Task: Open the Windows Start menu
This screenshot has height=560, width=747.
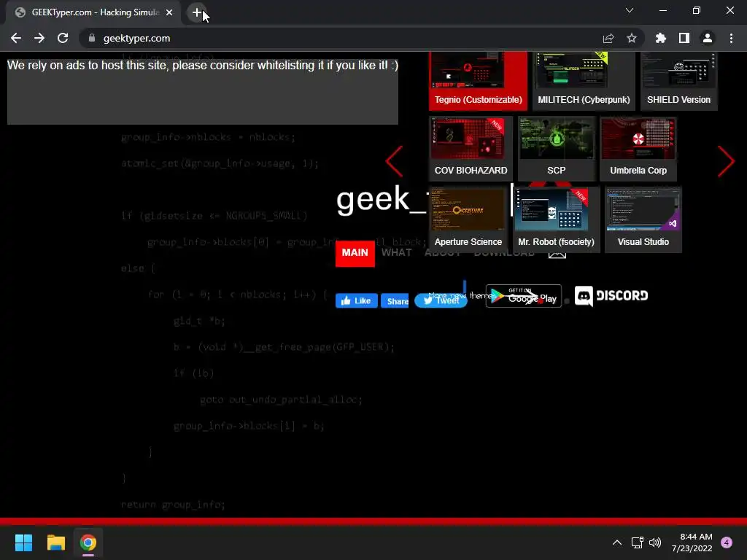Action: pyautogui.click(x=23, y=542)
